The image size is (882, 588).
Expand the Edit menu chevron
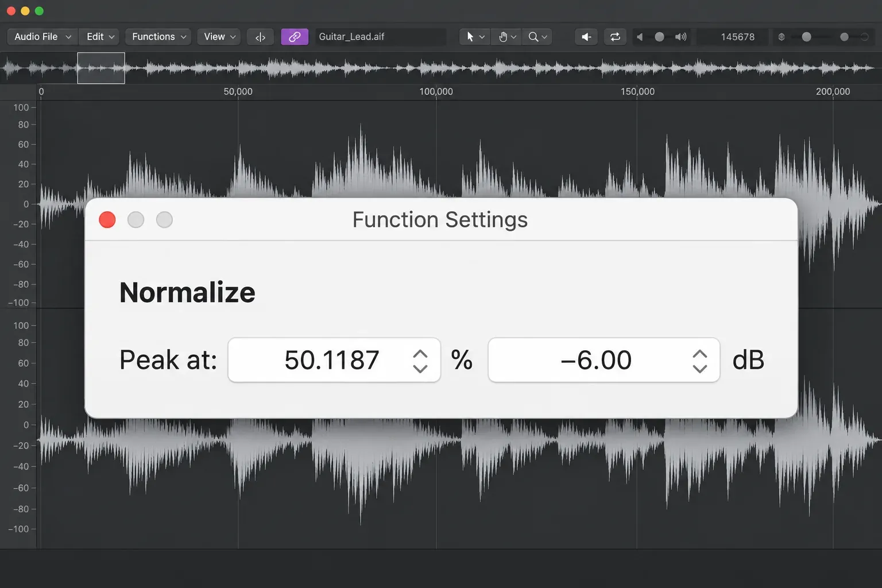[111, 37]
